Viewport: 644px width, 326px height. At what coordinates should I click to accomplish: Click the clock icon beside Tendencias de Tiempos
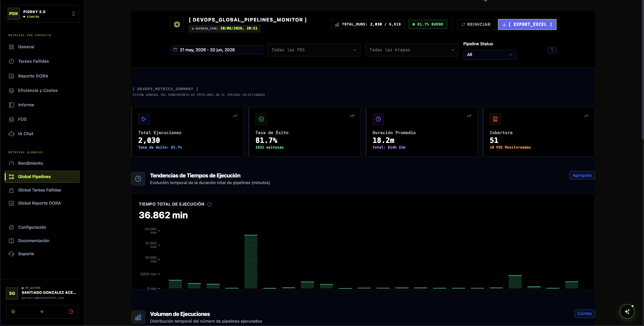[x=138, y=179]
